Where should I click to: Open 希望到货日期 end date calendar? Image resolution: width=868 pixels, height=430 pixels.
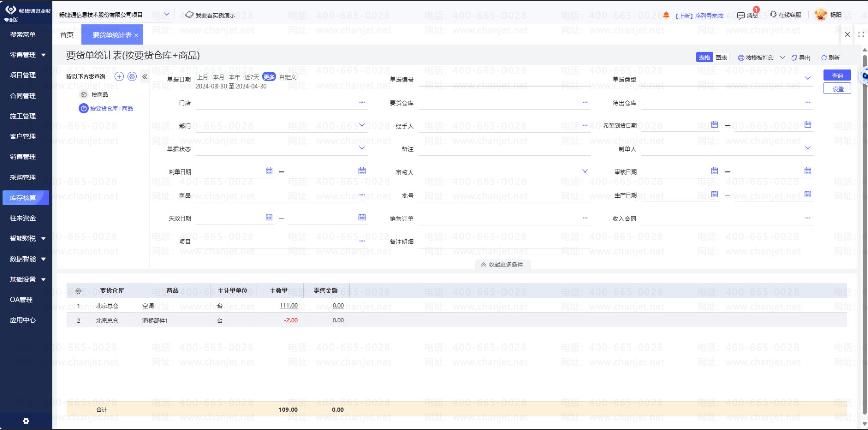click(x=808, y=124)
